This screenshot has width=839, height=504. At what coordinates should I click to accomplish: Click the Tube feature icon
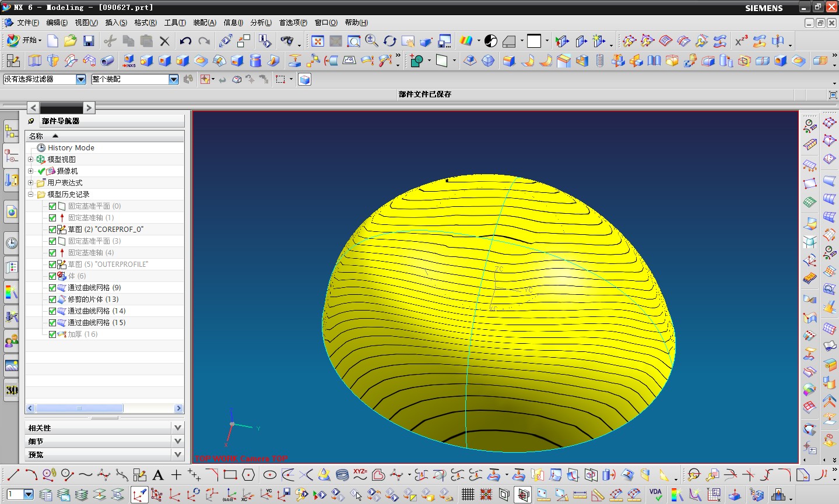pyautogui.click(x=107, y=61)
